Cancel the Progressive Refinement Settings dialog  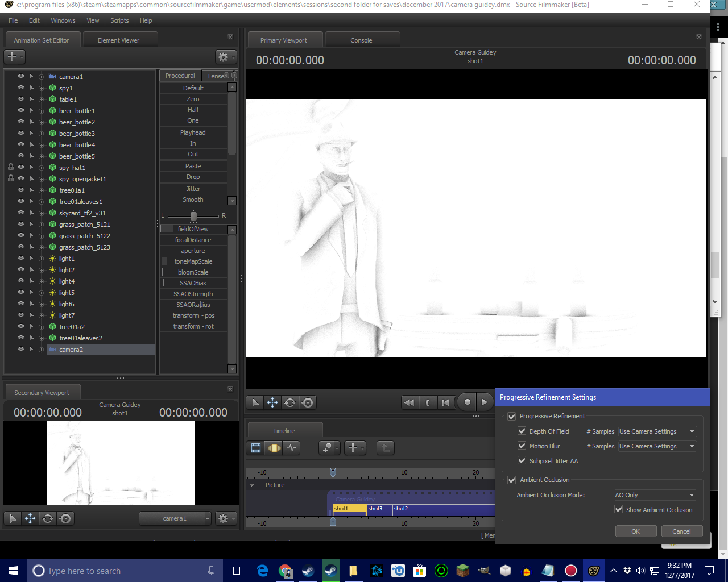(681, 531)
